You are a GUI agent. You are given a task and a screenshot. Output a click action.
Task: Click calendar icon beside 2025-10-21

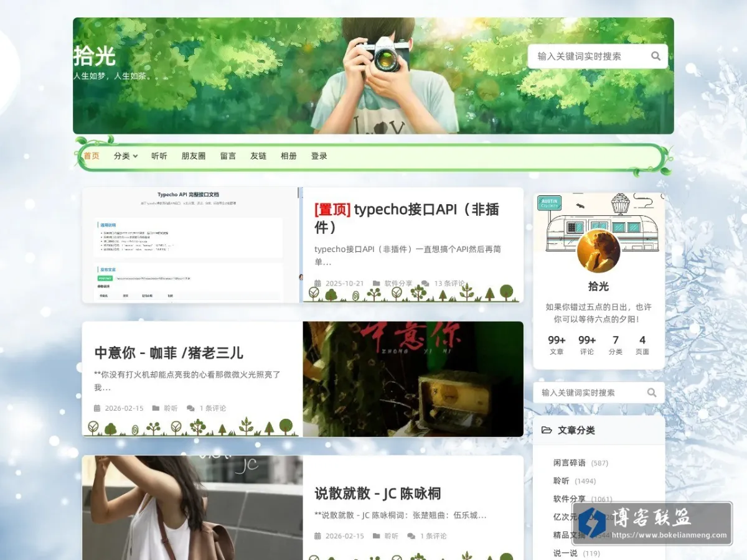[x=317, y=283]
